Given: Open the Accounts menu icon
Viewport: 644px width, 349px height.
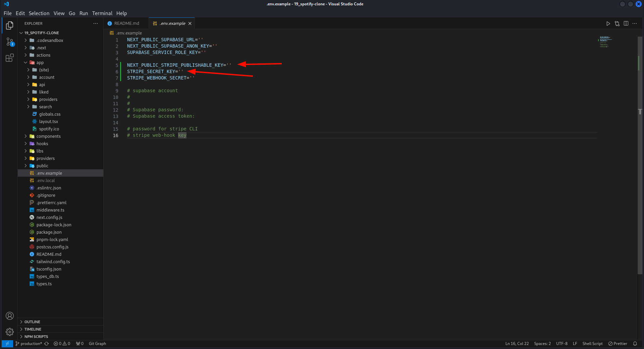Looking at the screenshot, I should [x=10, y=316].
